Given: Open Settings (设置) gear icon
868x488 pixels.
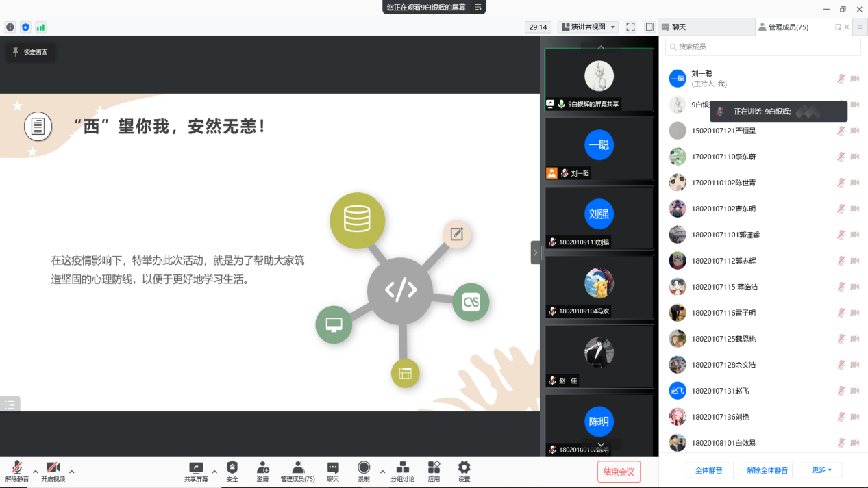Looking at the screenshot, I should click(464, 470).
